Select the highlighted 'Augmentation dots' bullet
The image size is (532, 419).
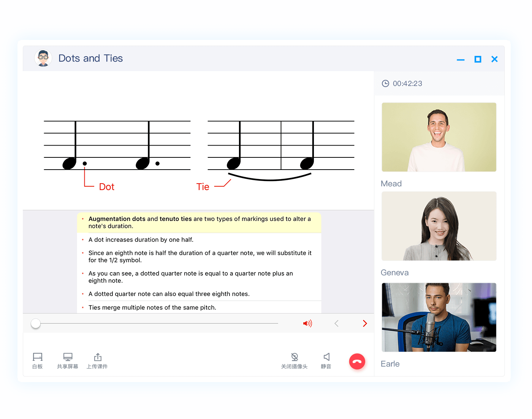pos(199,222)
